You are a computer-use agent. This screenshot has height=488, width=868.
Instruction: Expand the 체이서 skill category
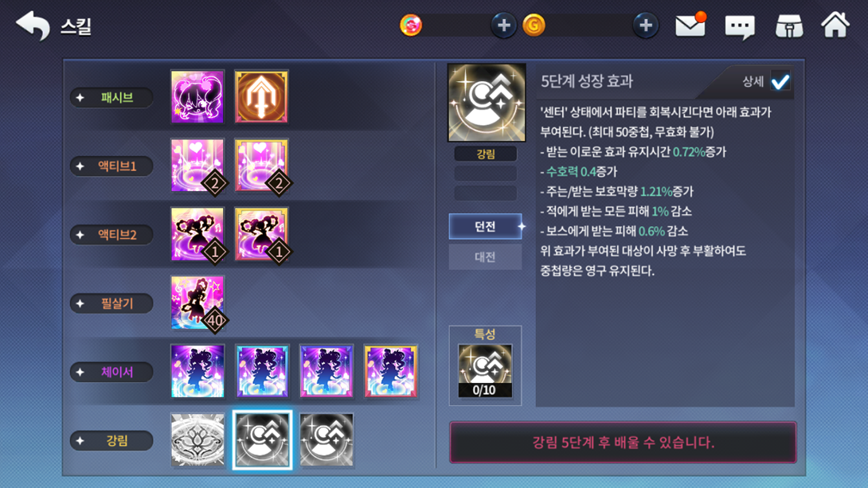click(x=111, y=372)
